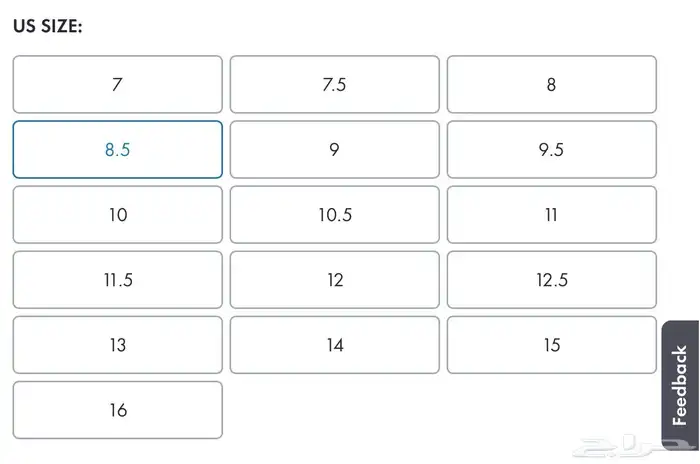The height and width of the screenshot is (464, 700).
Task: Select the size 12 button
Action: click(x=334, y=279)
